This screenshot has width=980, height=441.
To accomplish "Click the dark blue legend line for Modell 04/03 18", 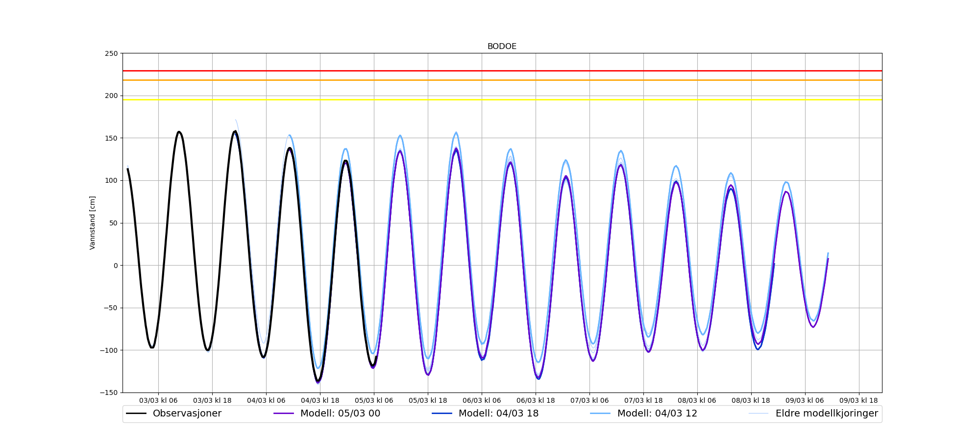I will (442, 414).
